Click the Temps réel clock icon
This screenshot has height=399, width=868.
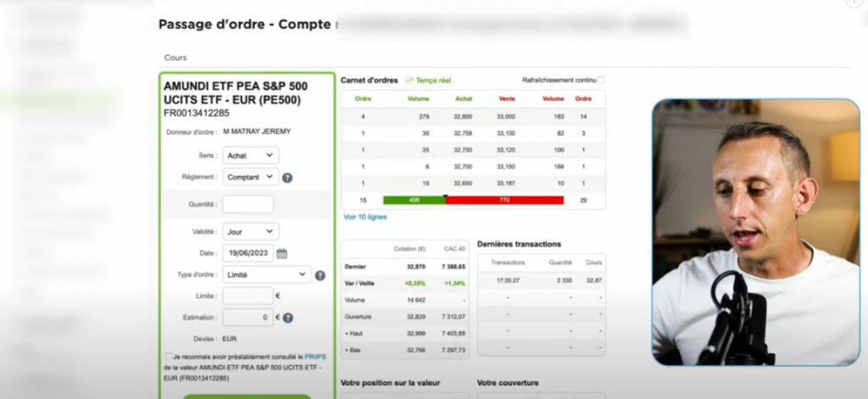click(x=409, y=80)
